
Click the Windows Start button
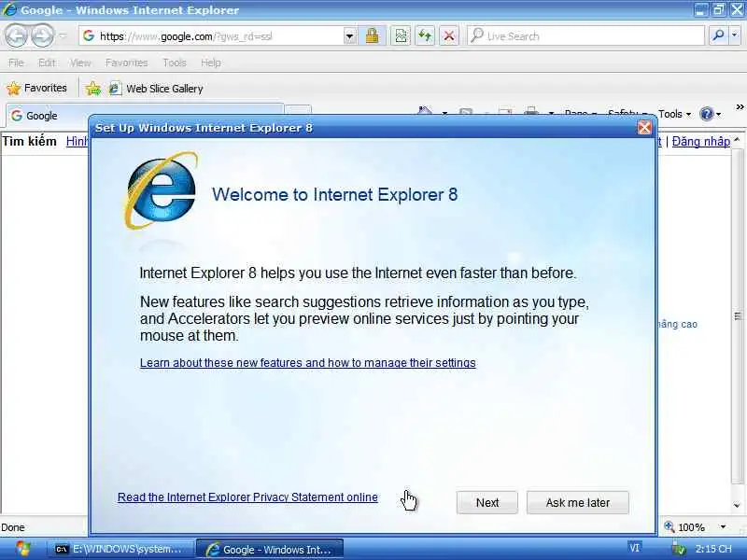[21, 549]
